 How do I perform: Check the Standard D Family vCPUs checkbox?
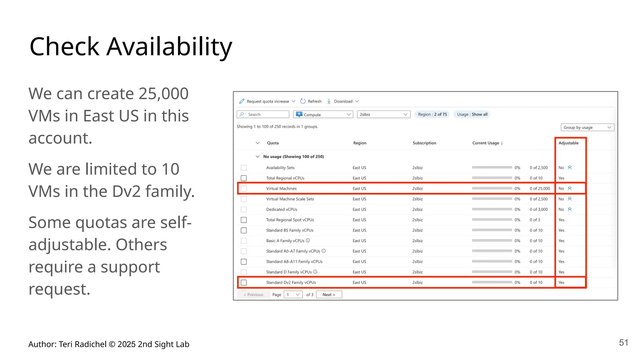pos(244,272)
